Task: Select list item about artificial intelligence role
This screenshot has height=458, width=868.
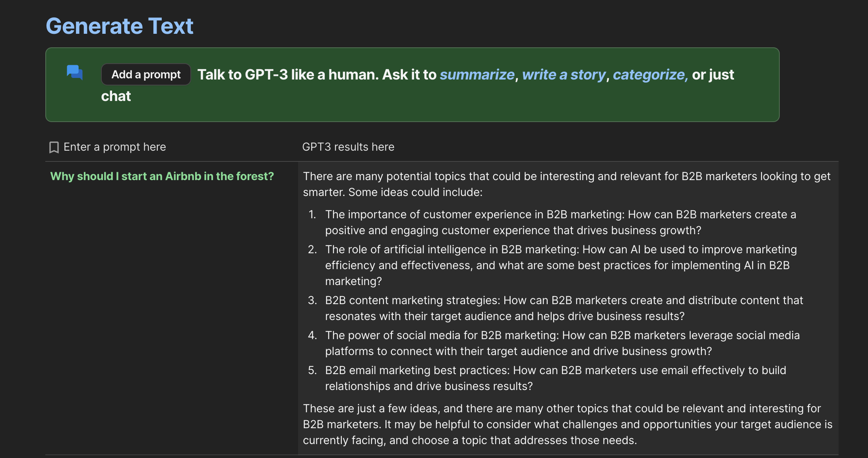Action: coord(560,265)
